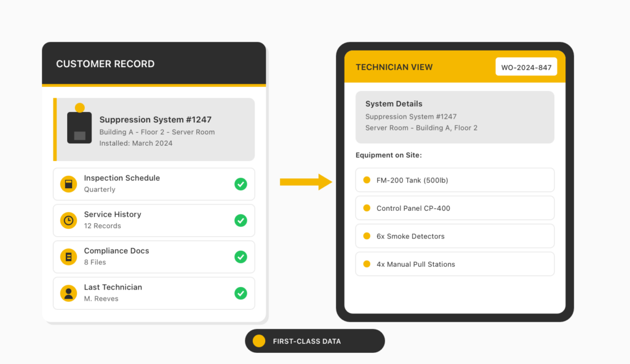The width and height of the screenshot is (630, 364).
Task: Select the System Details card
Action: [x=455, y=117]
